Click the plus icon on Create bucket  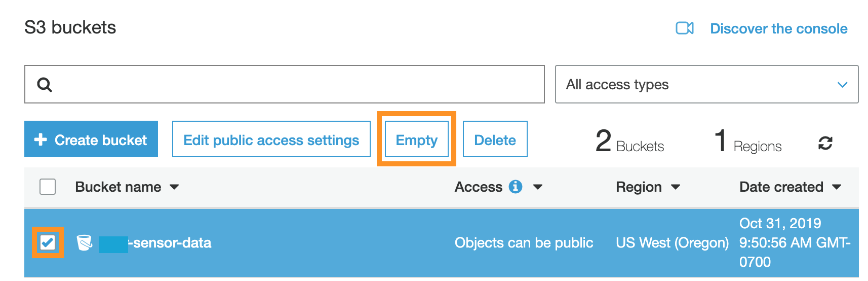[41, 139]
